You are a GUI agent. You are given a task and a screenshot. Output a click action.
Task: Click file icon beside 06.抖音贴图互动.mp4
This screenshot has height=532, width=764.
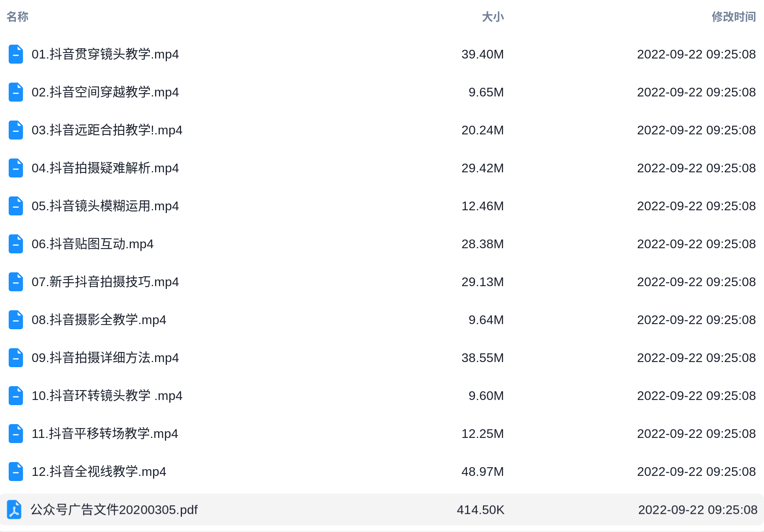[16, 244]
